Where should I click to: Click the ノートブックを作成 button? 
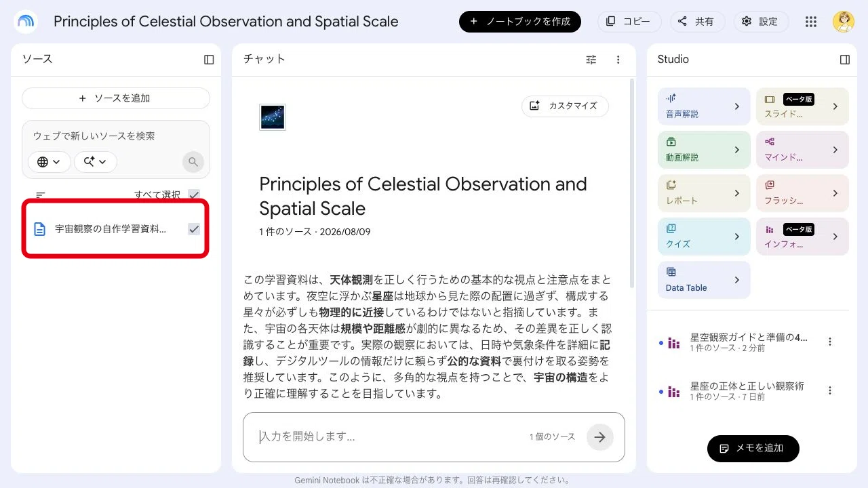point(520,22)
